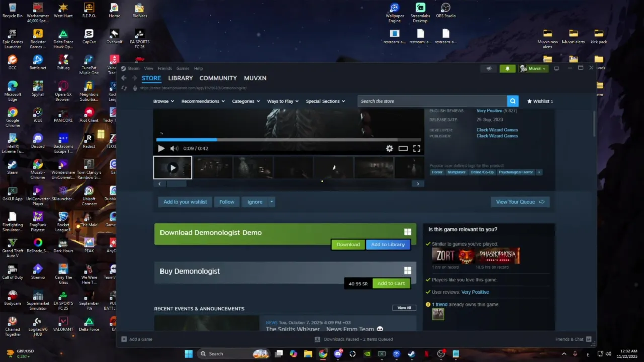Go forward with Steam forward arrow
Screen dimensions: 644x362
click(x=134, y=78)
